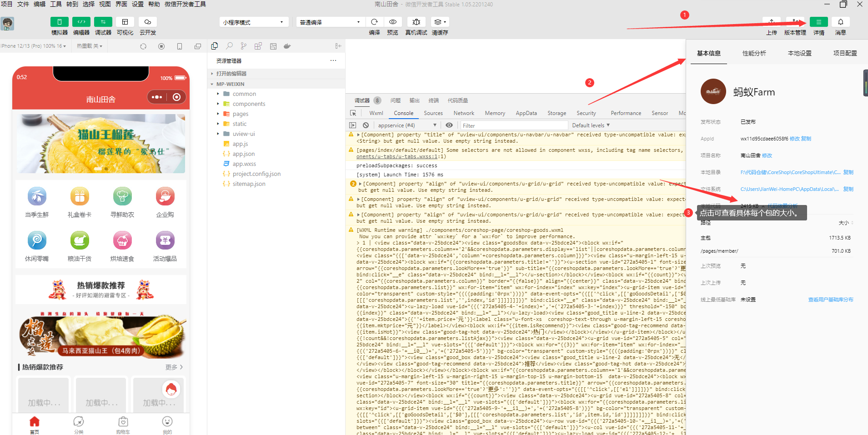
Task: Toggle the 详情 details panel
Action: click(819, 22)
